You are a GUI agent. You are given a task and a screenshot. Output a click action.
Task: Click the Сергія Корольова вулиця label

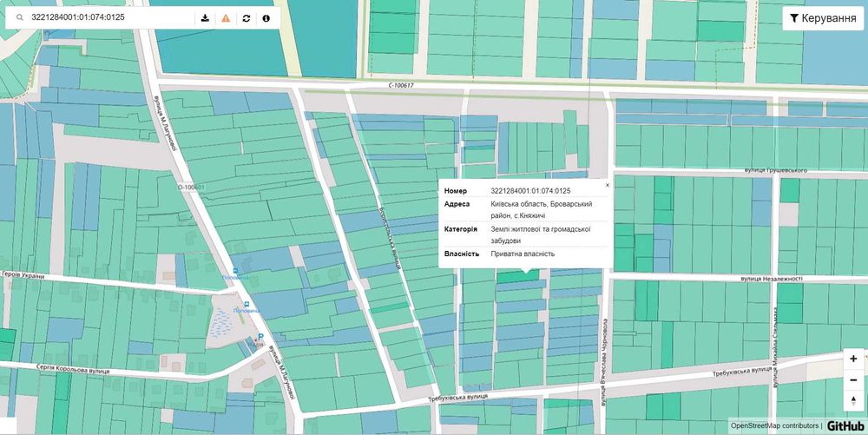73,369
